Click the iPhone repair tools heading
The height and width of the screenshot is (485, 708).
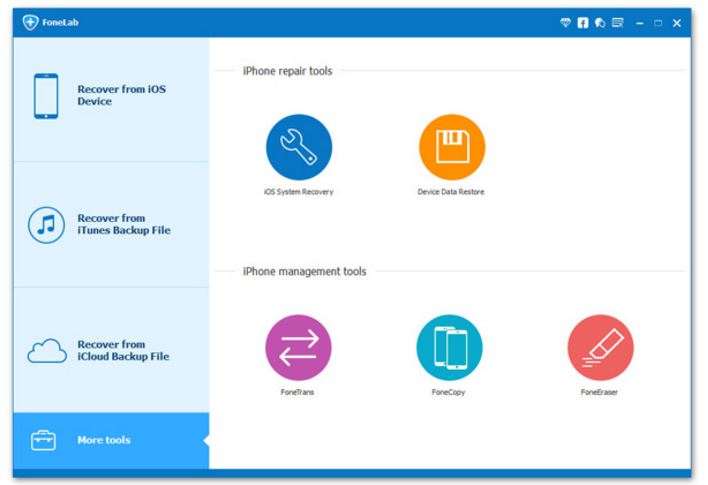(288, 71)
